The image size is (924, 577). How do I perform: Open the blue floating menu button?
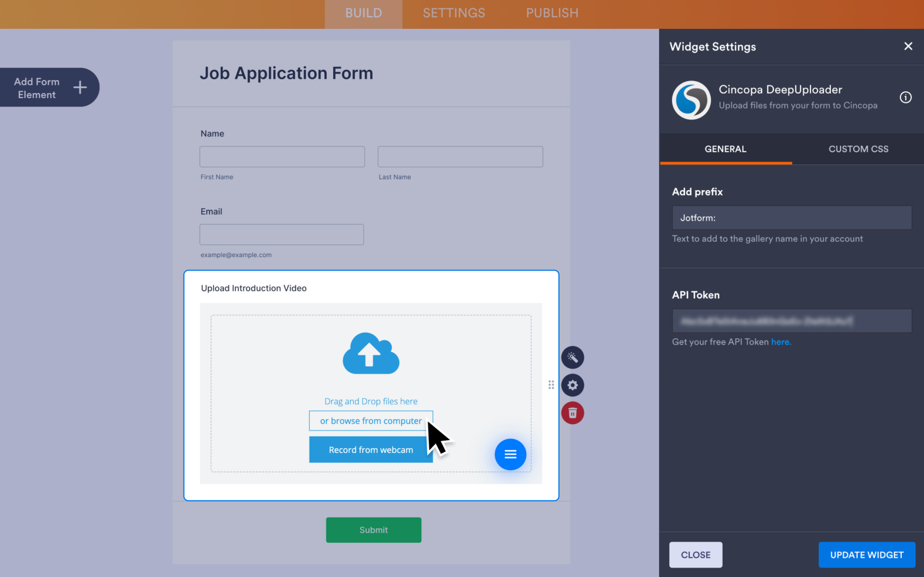click(x=510, y=455)
